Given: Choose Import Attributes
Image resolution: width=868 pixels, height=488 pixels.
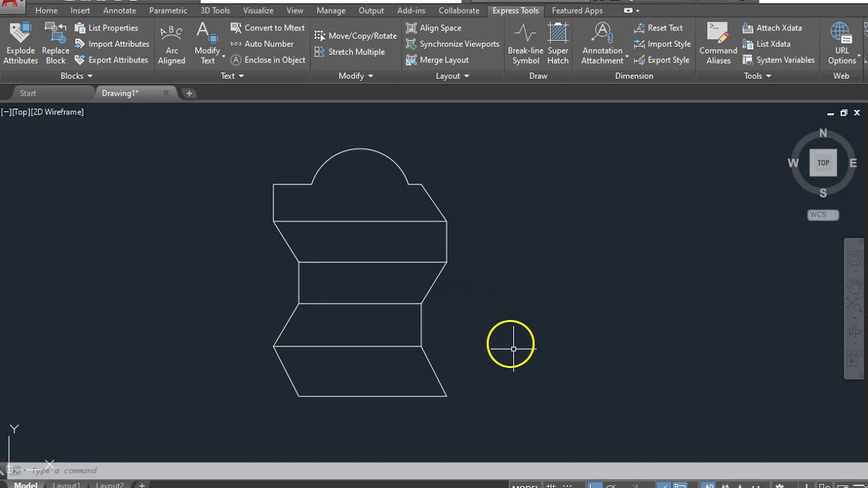Looking at the screenshot, I should click(x=112, y=44).
